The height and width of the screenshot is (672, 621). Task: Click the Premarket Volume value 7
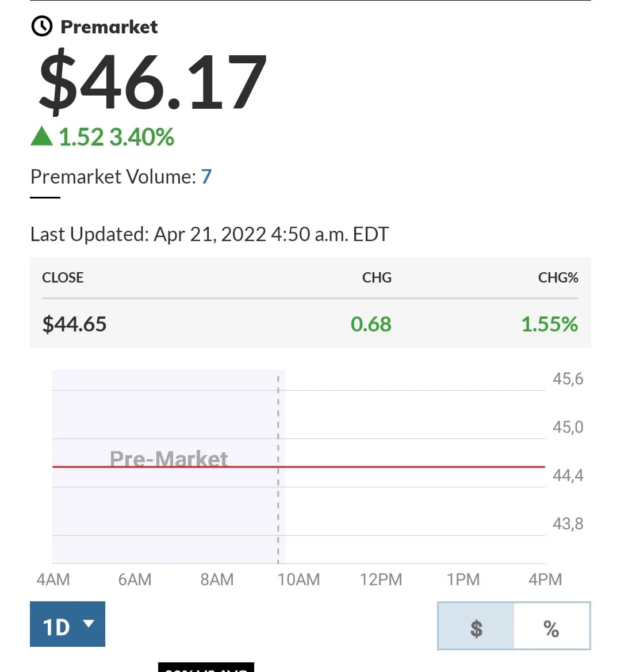pos(206,177)
